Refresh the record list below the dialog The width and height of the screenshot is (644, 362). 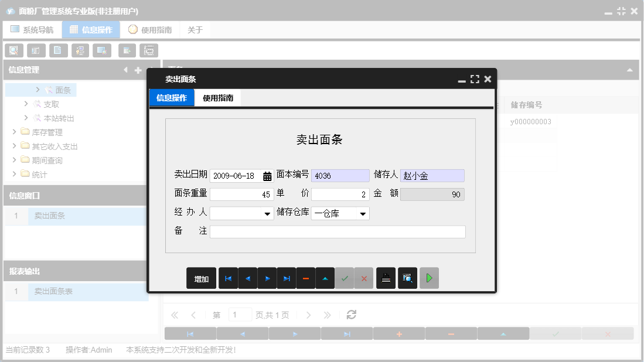pyautogui.click(x=351, y=315)
